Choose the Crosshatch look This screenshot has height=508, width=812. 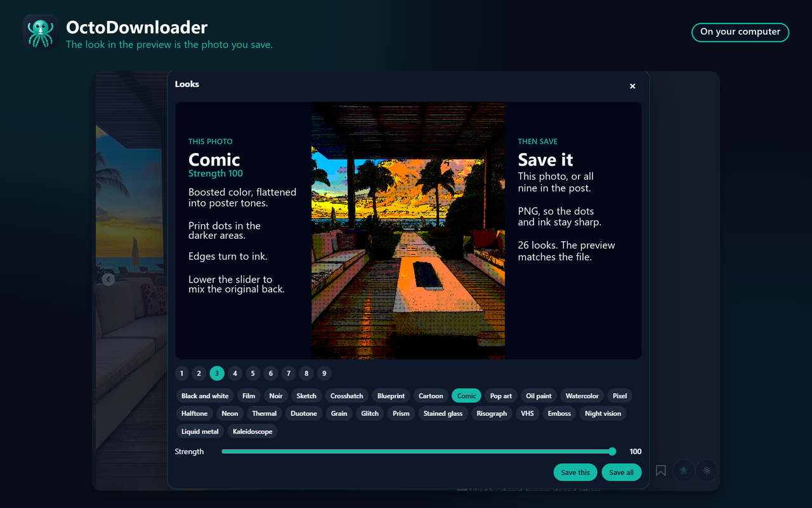(x=347, y=396)
